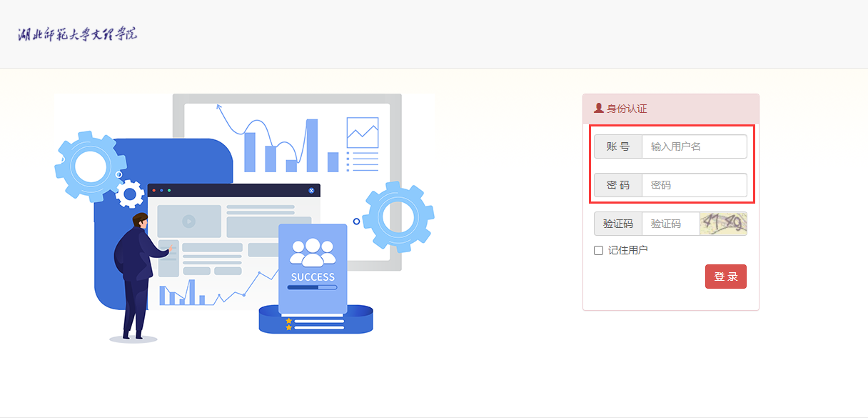The width and height of the screenshot is (868, 418).
Task: Click the small white gear in the illustration
Action: [x=130, y=194]
